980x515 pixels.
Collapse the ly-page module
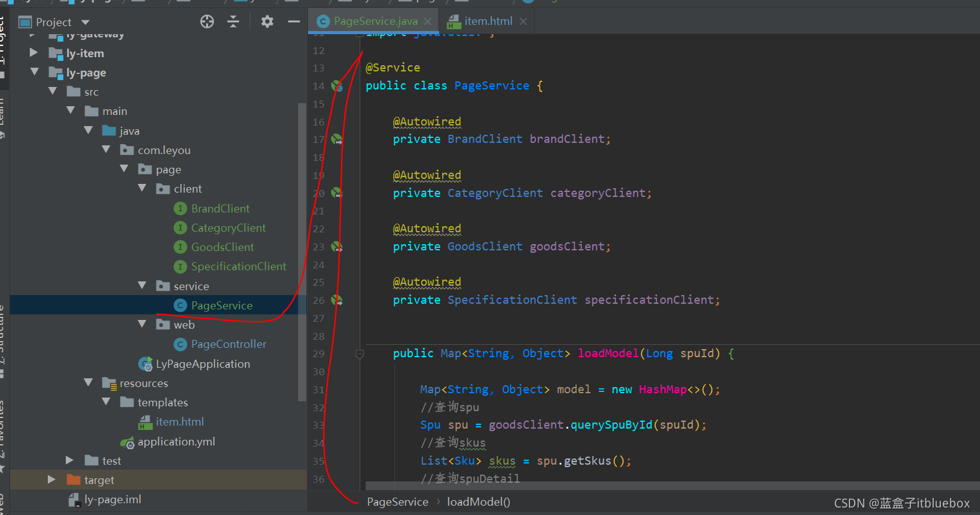pyautogui.click(x=34, y=72)
